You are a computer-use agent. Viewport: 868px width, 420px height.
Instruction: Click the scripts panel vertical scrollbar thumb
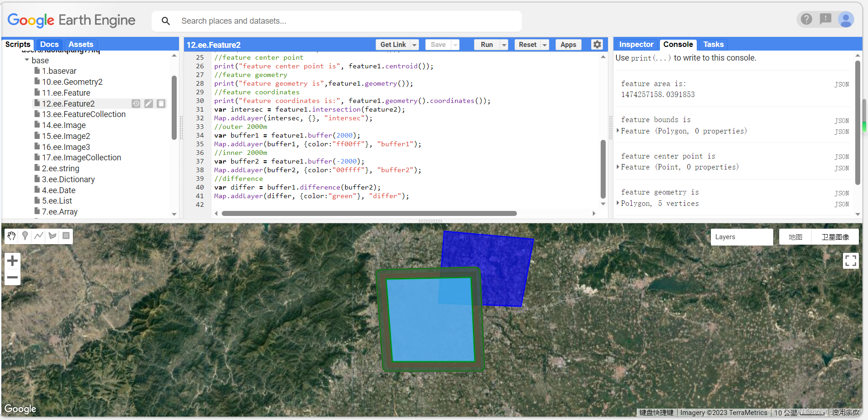174,108
